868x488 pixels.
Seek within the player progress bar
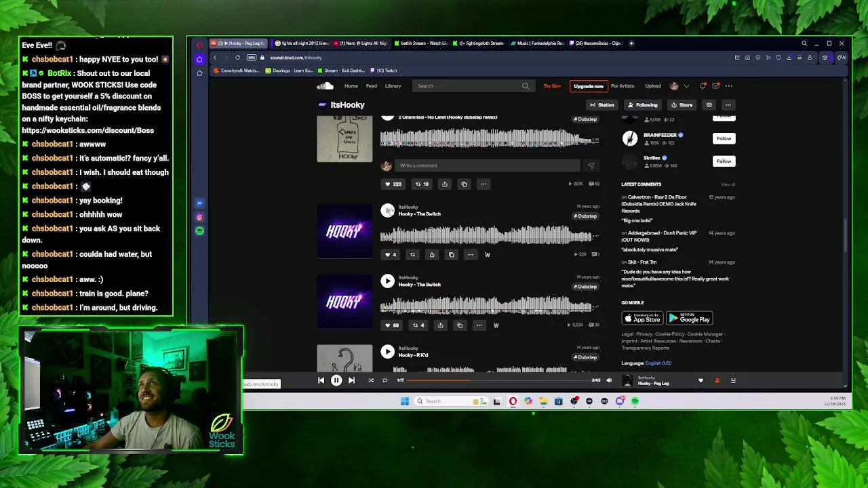point(498,381)
